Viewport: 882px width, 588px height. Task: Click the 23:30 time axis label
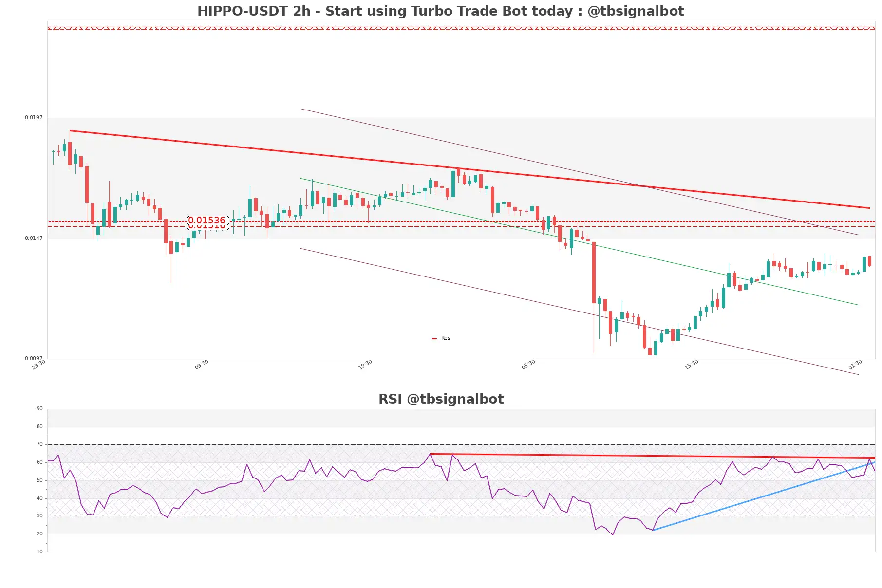click(38, 365)
